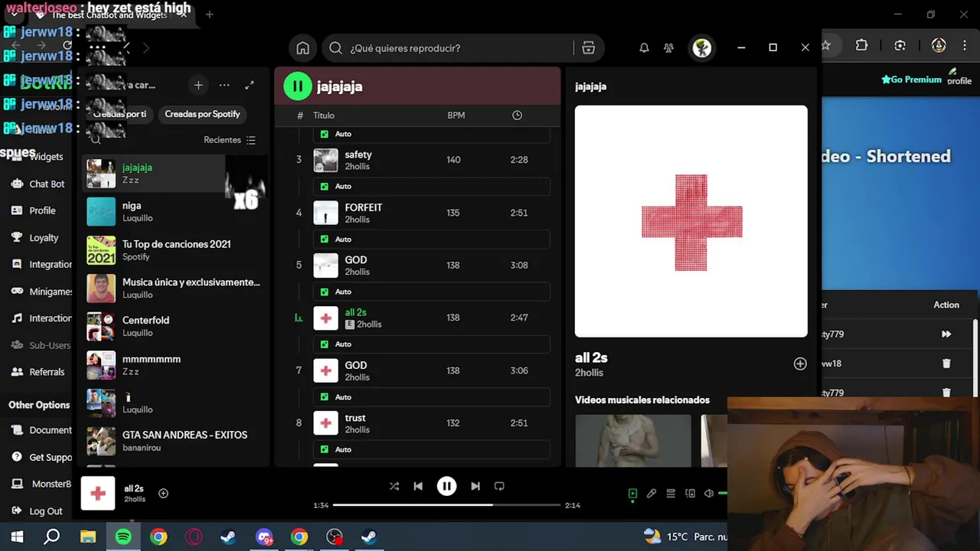Open Loyalty in website sidebar

coord(35,237)
